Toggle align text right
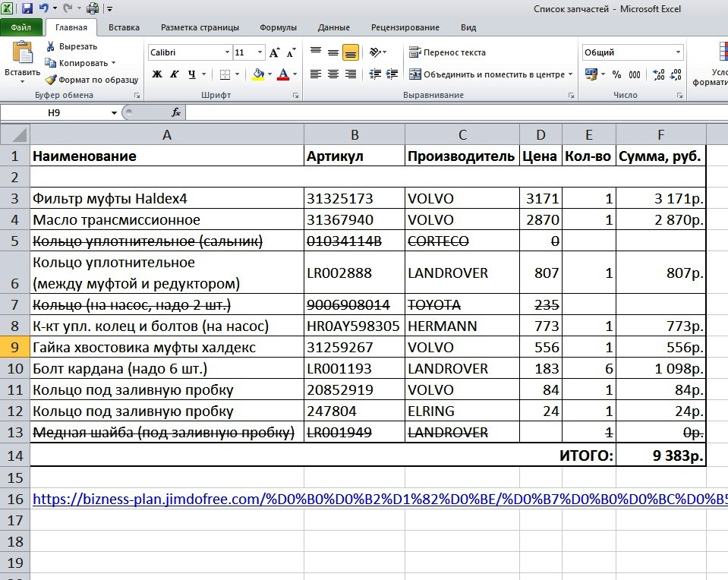Screen dimensions: 728x580 [351, 74]
